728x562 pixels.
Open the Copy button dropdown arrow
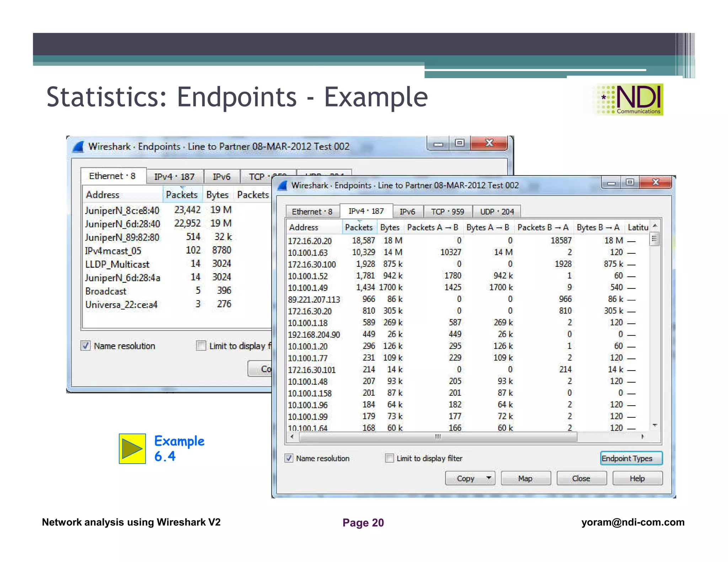pos(489,478)
